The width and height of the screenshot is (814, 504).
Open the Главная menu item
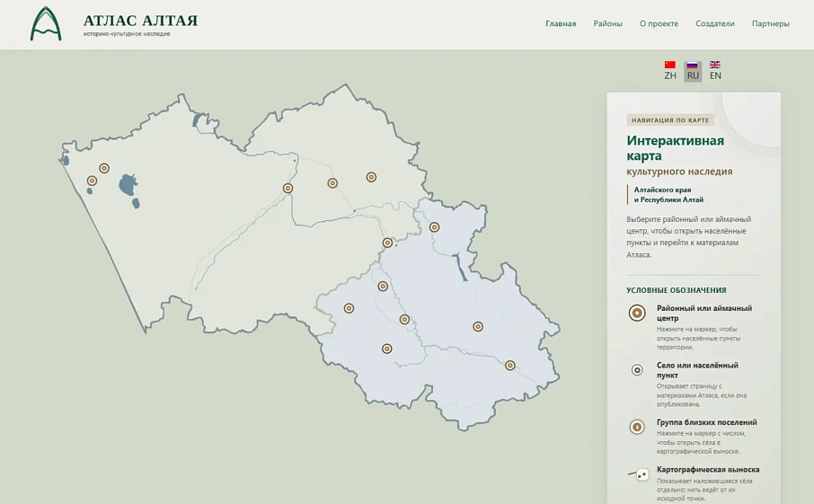tap(561, 23)
